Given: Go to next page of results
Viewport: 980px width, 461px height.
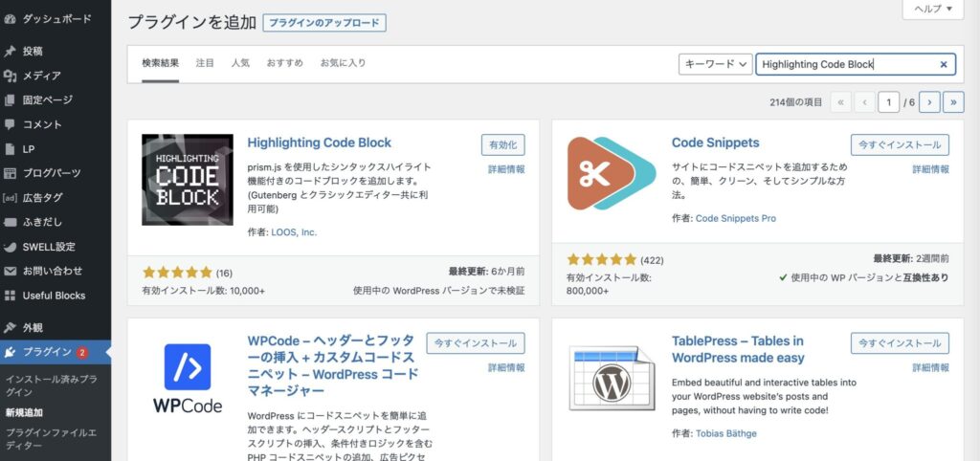Looking at the screenshot, I should click(928, 101).
